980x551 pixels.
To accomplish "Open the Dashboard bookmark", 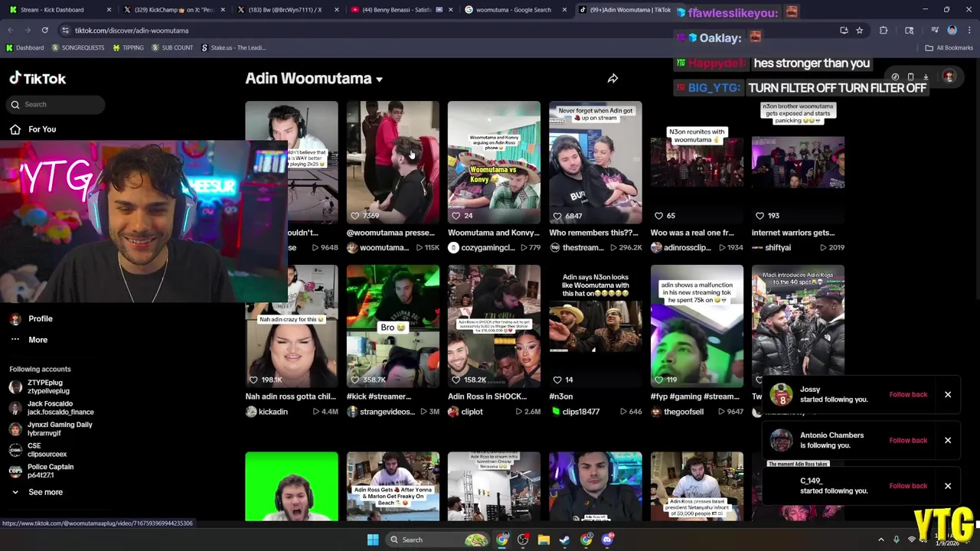I will click(25, 47).
